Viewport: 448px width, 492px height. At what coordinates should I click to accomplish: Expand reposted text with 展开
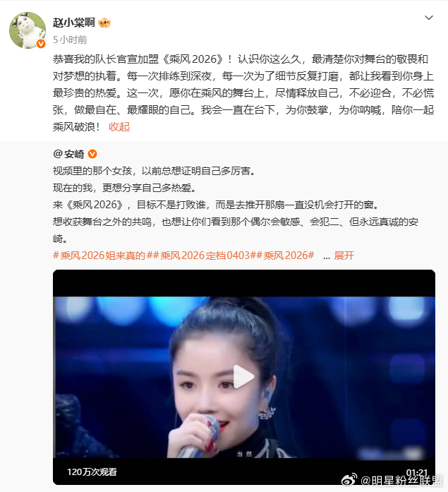click(x=344, y=256)
